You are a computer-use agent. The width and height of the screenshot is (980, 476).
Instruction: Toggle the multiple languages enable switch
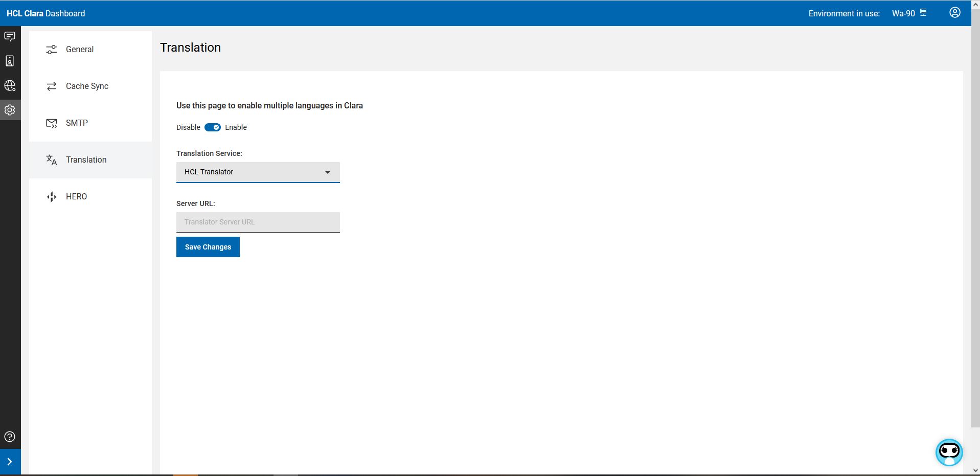pos(213,127)
